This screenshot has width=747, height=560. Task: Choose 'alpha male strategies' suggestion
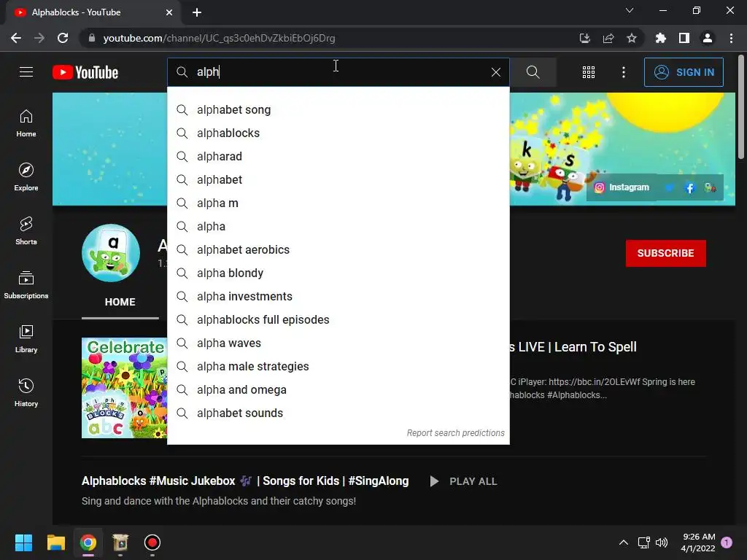pyautogui.click(x=338, y=366)
